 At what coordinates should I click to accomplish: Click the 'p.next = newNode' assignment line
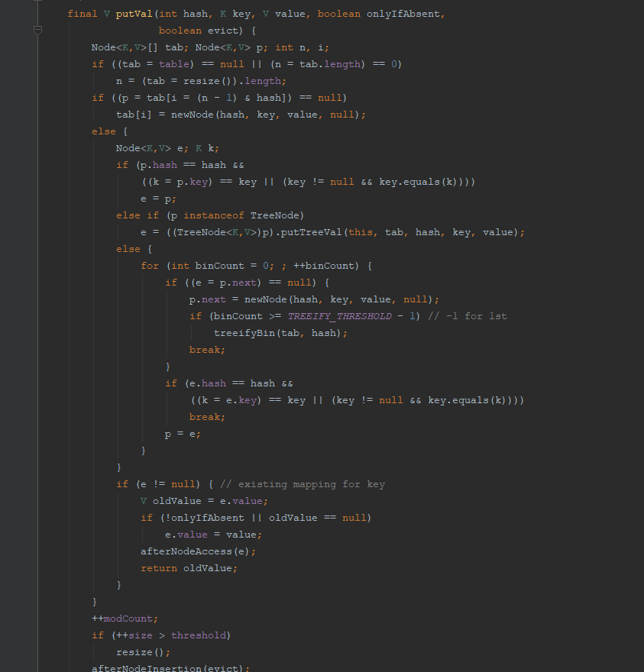coord(314,299)
